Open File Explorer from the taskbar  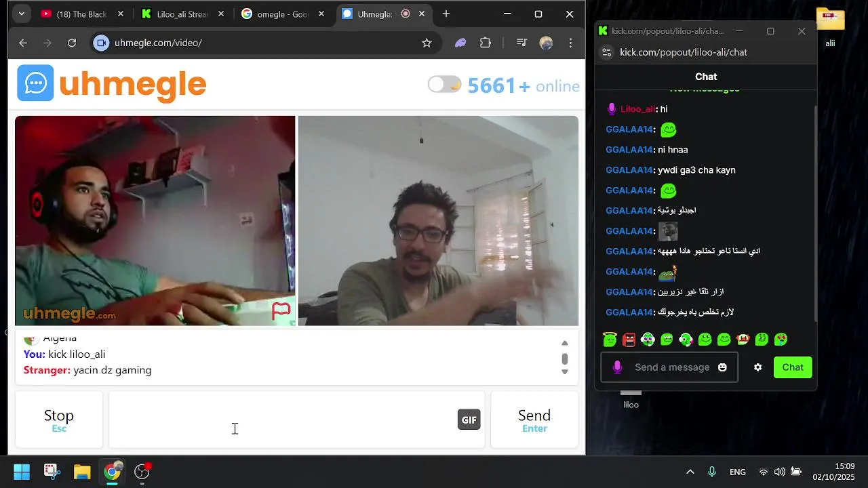pos(82,472)
